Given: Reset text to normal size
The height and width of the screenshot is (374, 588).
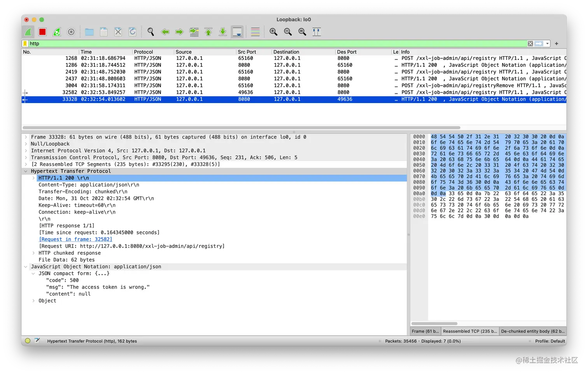Looking at the screenshot, I should (303, 32).
